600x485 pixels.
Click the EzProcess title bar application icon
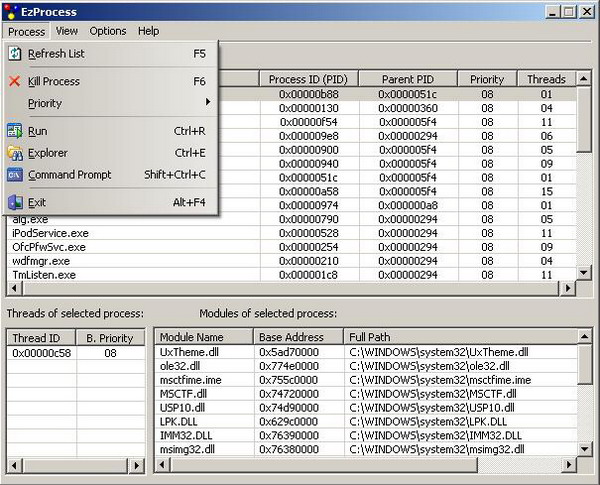click(10, 11)
